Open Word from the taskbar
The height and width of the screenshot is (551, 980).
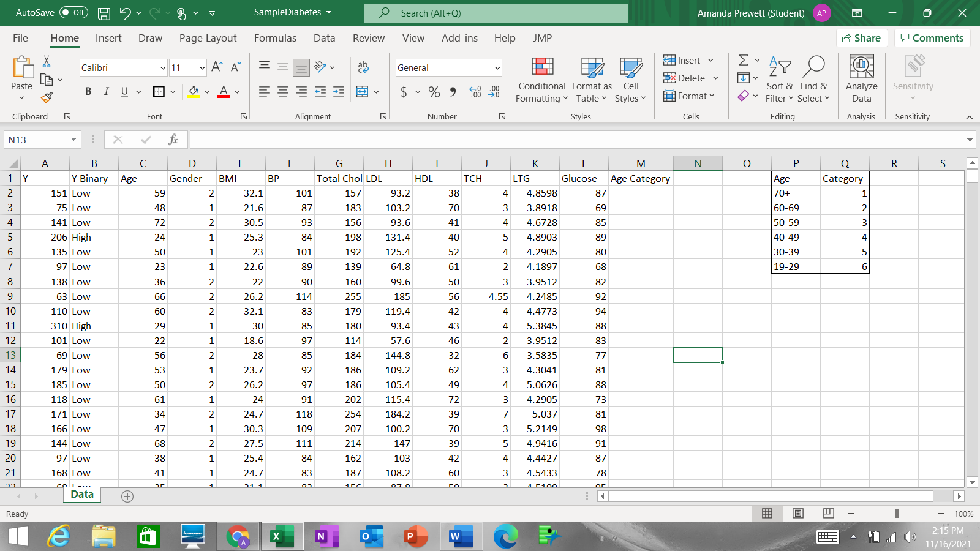click(x=461, y=537)
